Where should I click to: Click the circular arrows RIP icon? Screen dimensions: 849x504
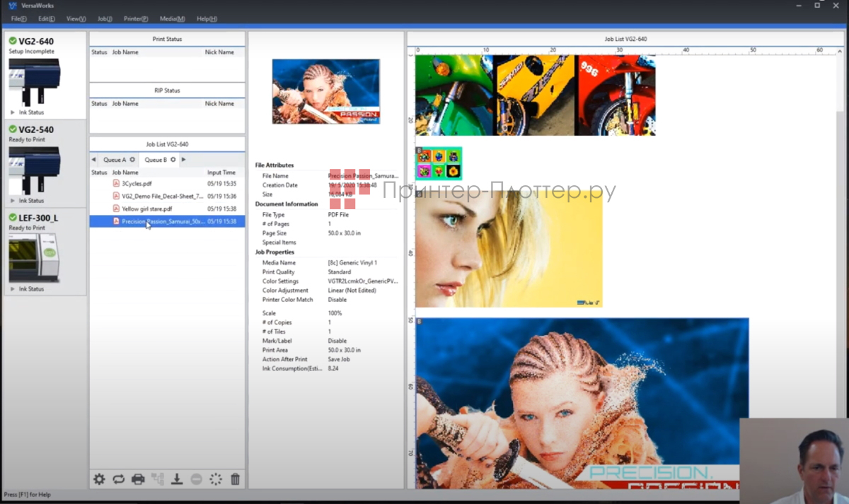[x=118, y=479]
